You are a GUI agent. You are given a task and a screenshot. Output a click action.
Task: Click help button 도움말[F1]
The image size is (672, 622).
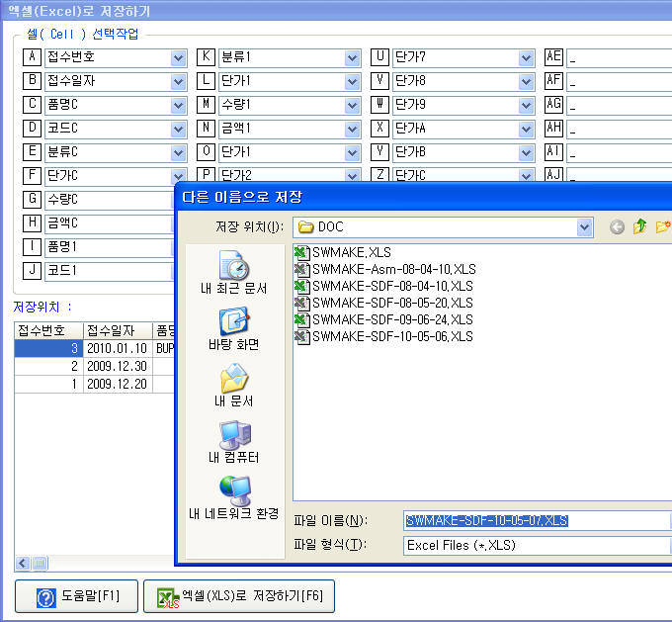click(x=76, y=596)
